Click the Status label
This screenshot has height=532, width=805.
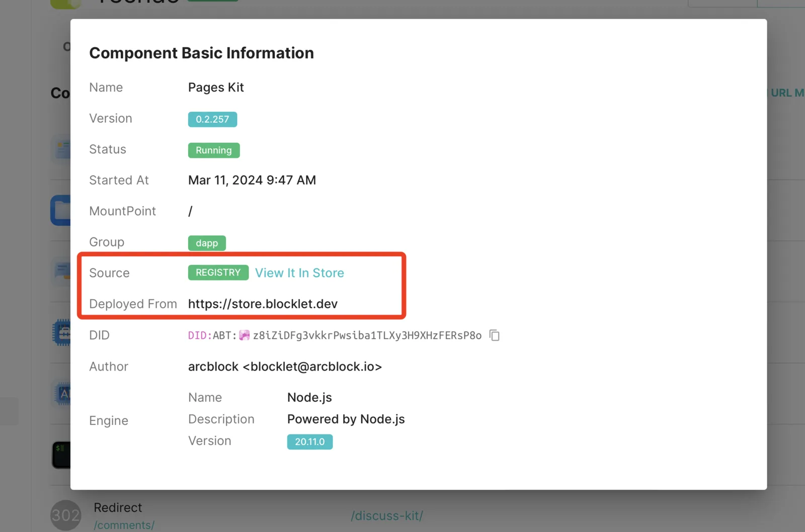[108, 149]
